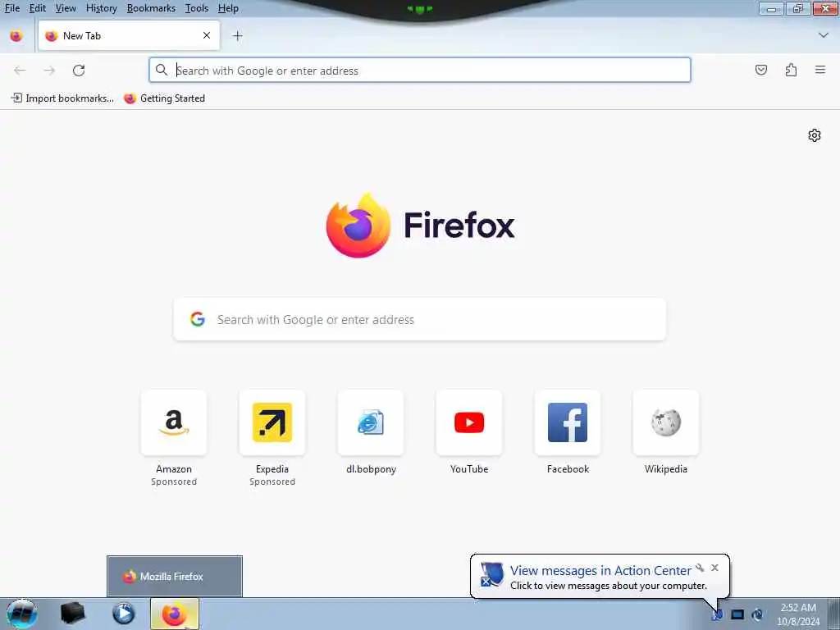Image resolution: width=840 pixels, height=630 pixels.
Task: Launch Windows Media Player from taskbar
Action: coord(123,614)
